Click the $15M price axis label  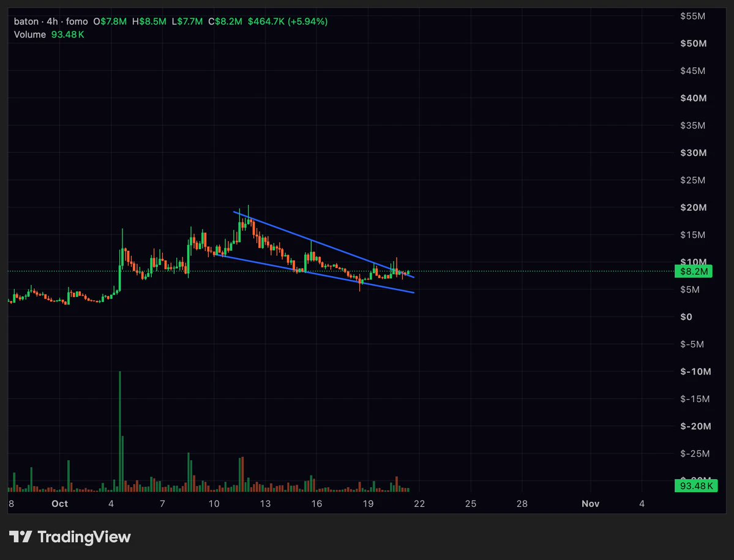pyautogui.click(x=693, y=235)
